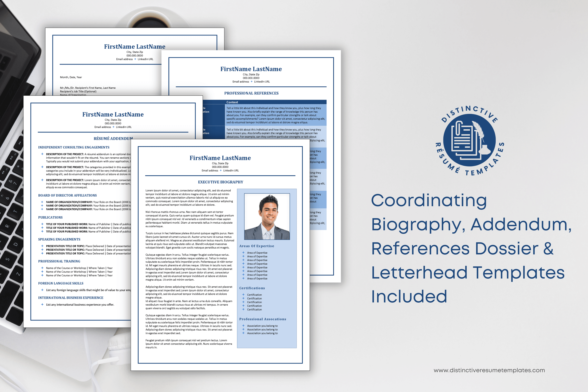Click the Board of Director Affiliations heading
This screenshot has height=392, width=588.
pyautogui.click(x=67, y=195)
